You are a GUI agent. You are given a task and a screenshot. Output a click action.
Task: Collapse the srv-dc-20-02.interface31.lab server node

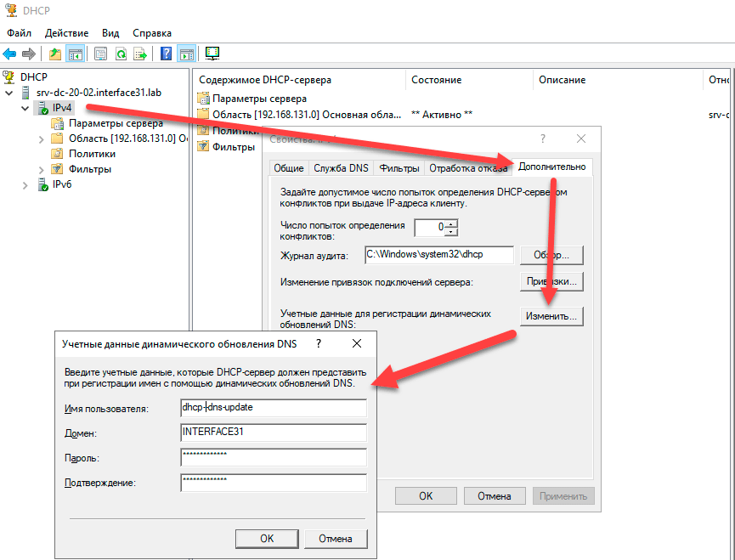[8, 93]
